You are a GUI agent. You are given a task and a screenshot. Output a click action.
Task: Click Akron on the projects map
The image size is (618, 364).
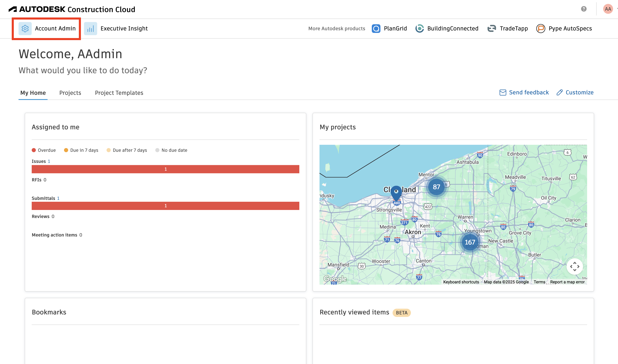[413, 232]
